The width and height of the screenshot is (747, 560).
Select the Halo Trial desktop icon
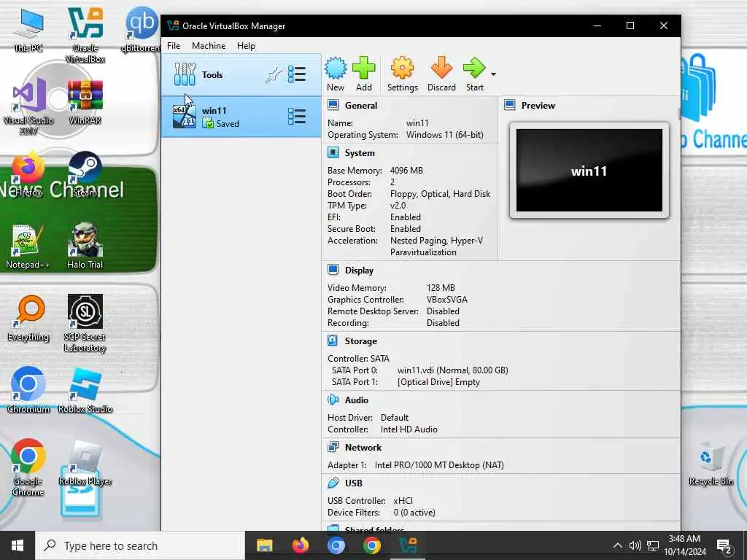(85, 246)
